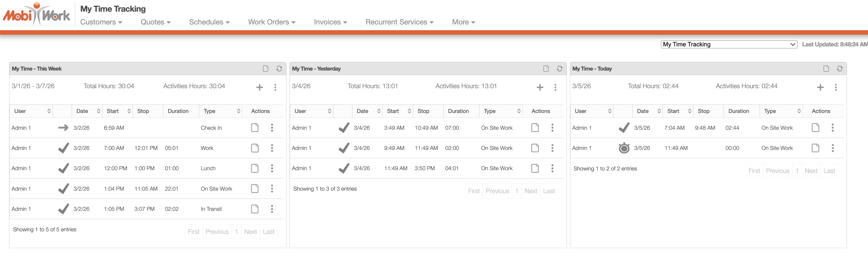Open the Work Orders menu
Viewport: 868px width, 272px height.
[272, 22]
